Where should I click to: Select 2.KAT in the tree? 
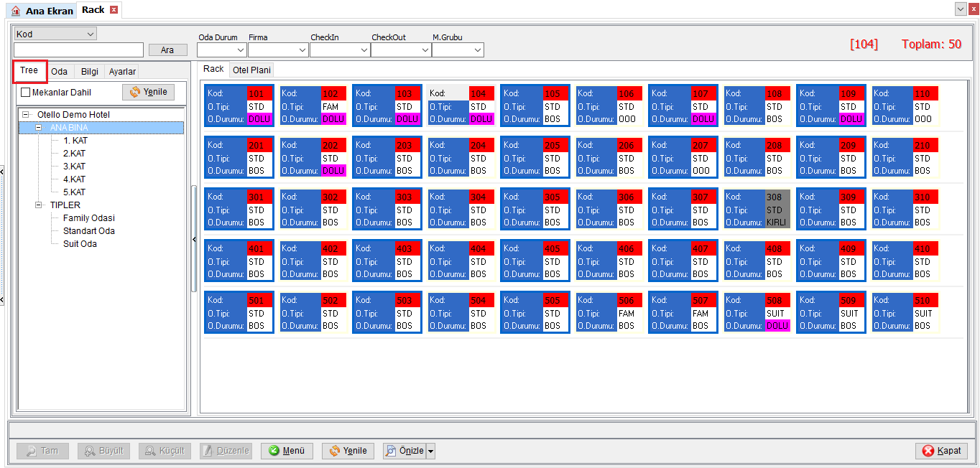coord(74,154)
